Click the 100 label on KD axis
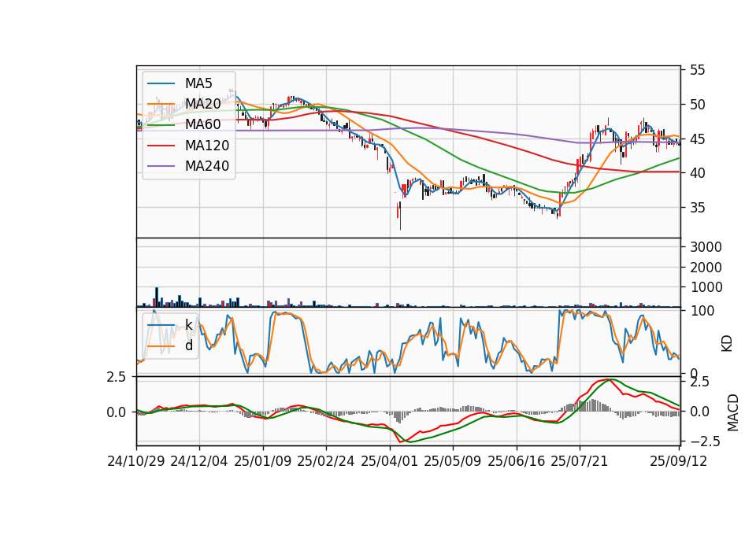Viewport: 756px width, 543px height. 702,311
